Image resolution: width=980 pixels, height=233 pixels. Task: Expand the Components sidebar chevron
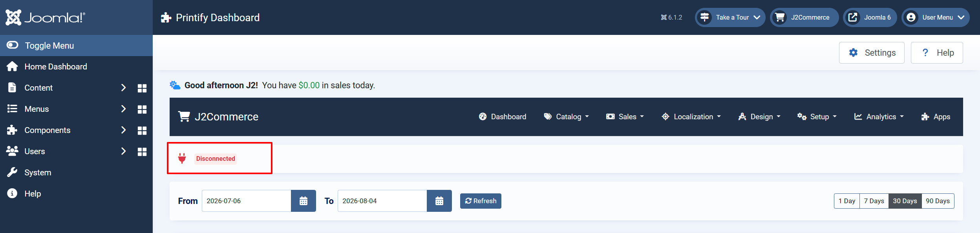pyautogui.click(x=123, y=130)
